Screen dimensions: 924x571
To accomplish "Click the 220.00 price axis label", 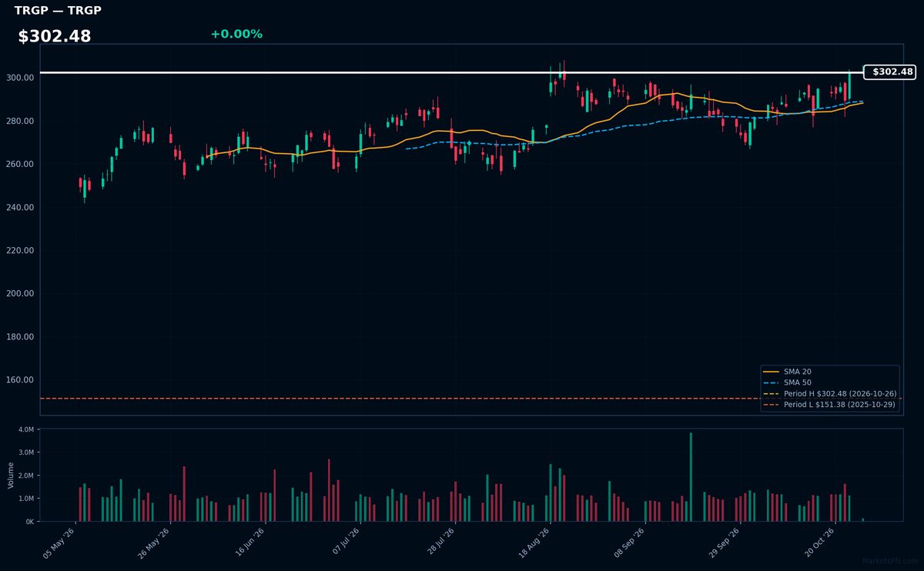I will point(20,251).
